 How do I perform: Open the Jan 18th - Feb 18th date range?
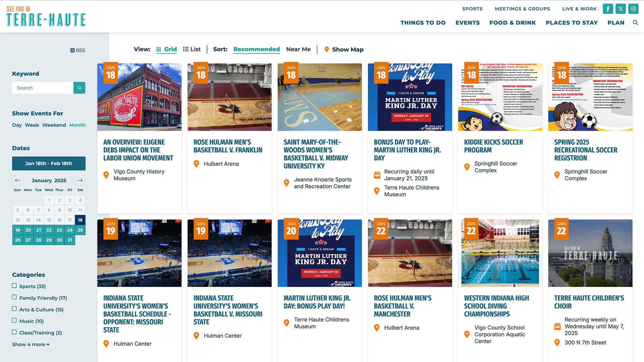[x=49, y=164]
